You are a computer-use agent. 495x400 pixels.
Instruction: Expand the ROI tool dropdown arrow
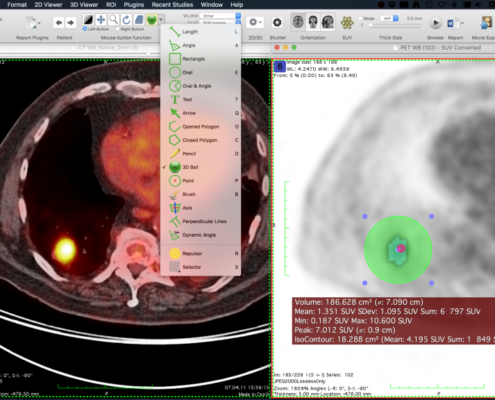point(161,20)
